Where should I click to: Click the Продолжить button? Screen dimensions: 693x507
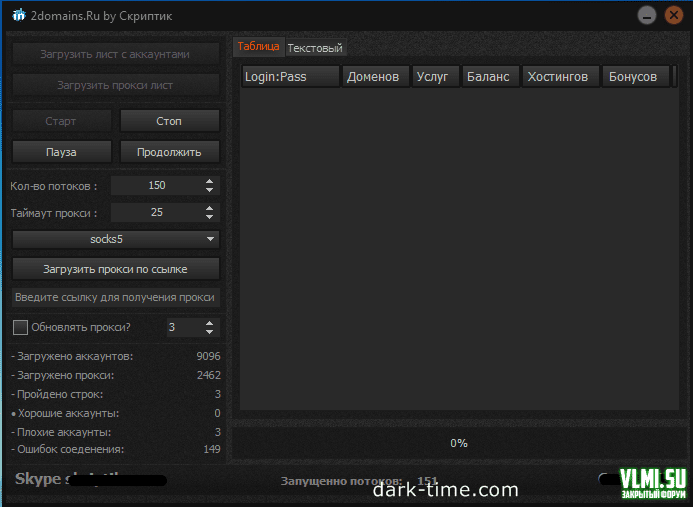coord(170,152)
